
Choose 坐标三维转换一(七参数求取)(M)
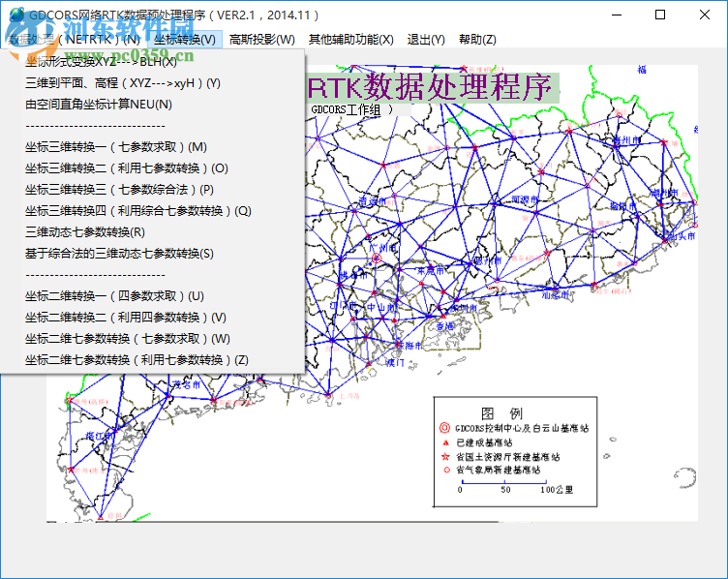tap(115, 147)
